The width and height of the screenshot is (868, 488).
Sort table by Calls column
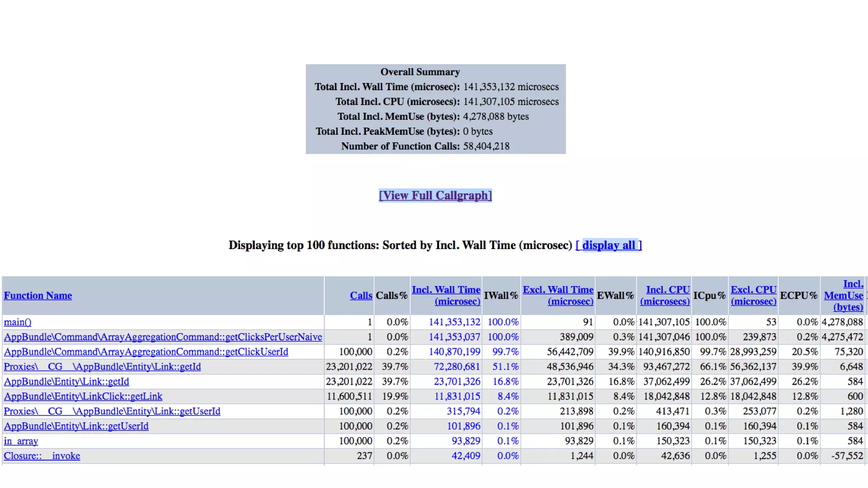click(361, 295)
